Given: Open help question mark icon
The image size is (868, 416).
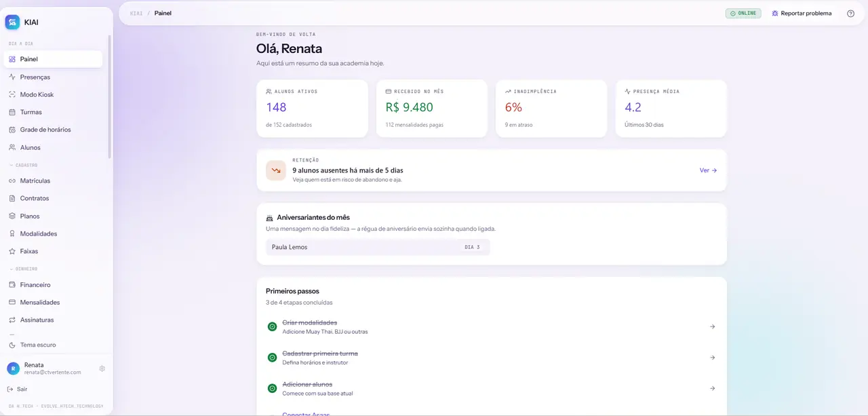Looking at the screenshot, I should coord(851,13).
